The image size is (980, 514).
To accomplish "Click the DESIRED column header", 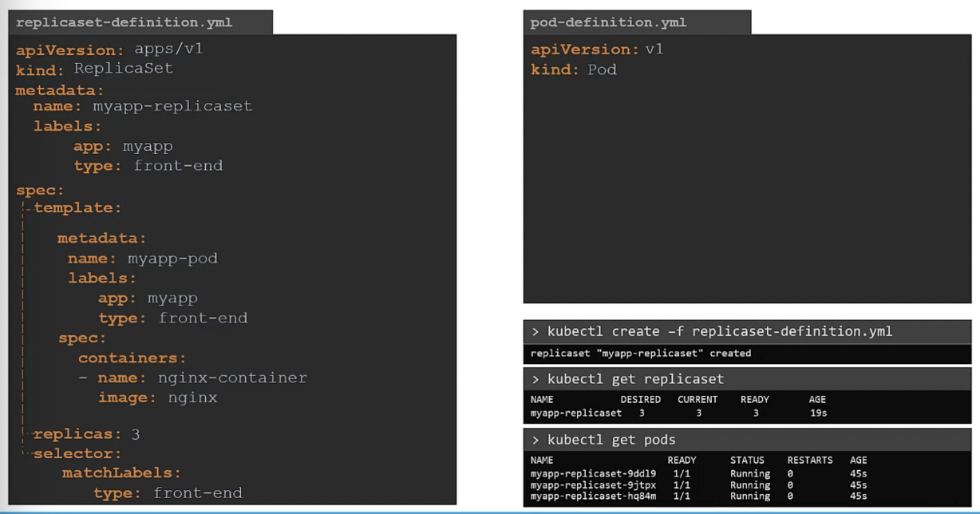I will pyautogui.click(x=641, y=399).
